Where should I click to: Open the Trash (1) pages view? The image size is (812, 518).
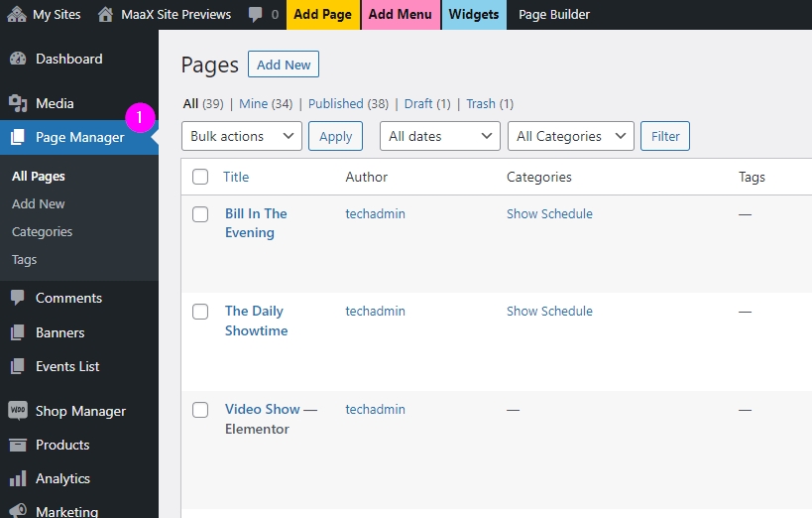[x=490, y=104]
